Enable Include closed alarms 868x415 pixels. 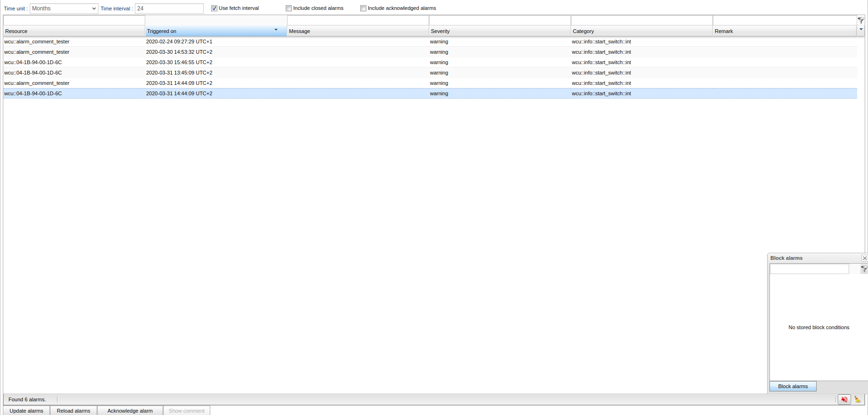tap(289, 8)
